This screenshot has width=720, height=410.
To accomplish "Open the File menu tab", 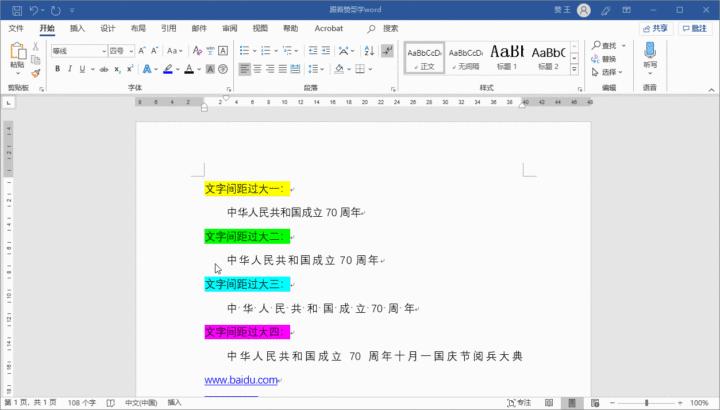I will click(16, 28).
